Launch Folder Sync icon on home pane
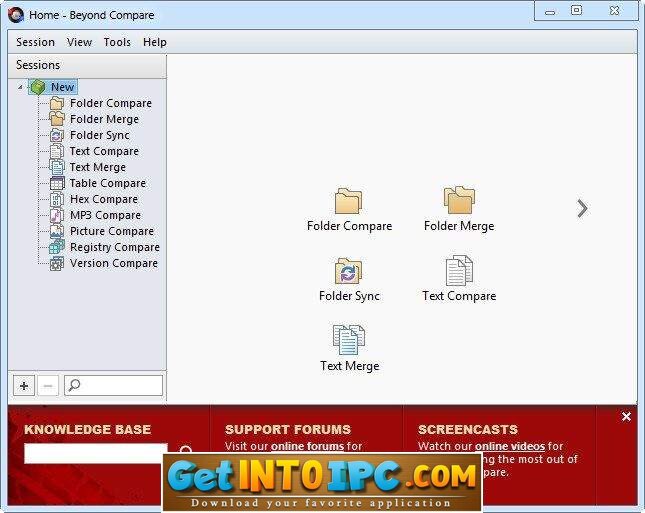 348,271
